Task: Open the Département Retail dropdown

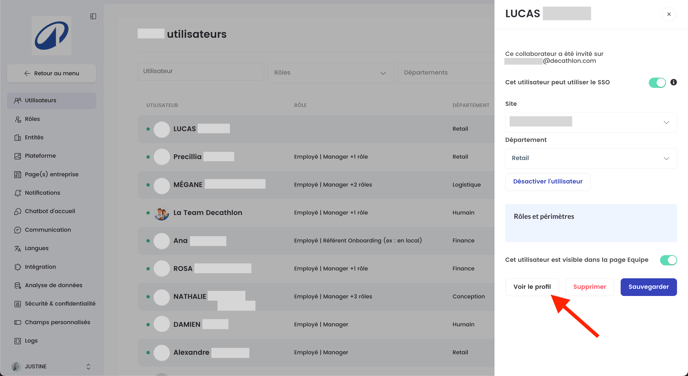Action: click(x=591, y=158)
